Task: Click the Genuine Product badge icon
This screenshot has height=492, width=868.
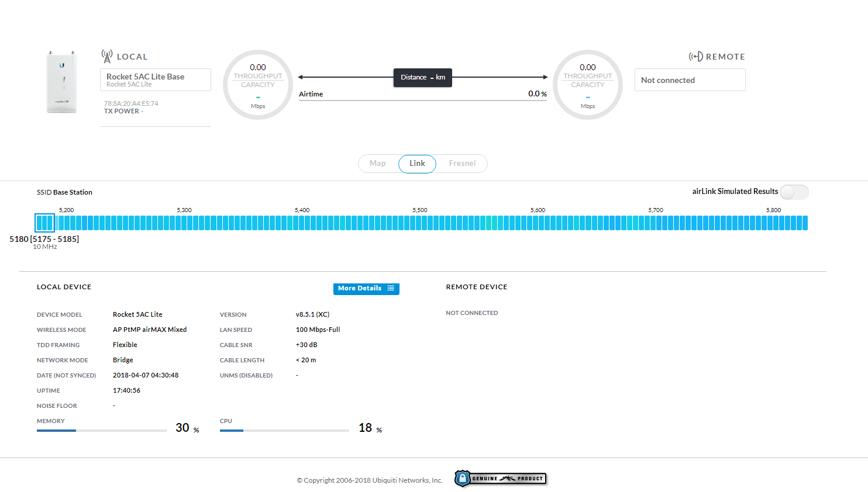Action: [x=501, y=479]
